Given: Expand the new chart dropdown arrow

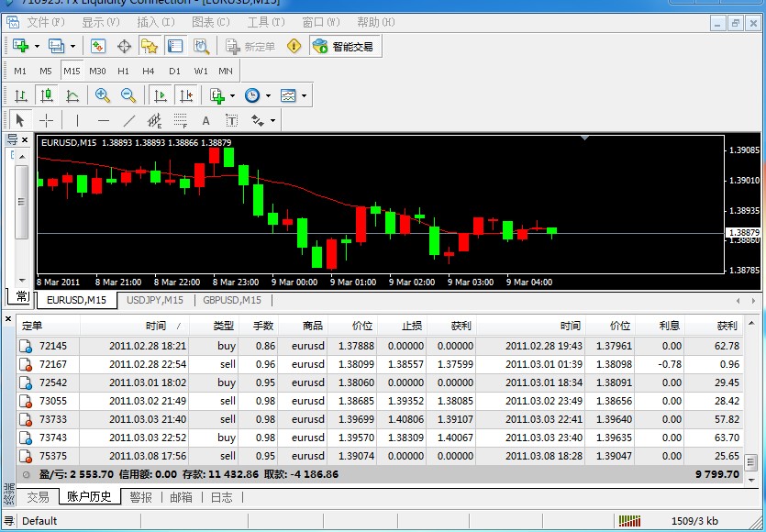Looking at the screenshot, I should (x=37, y=47).
